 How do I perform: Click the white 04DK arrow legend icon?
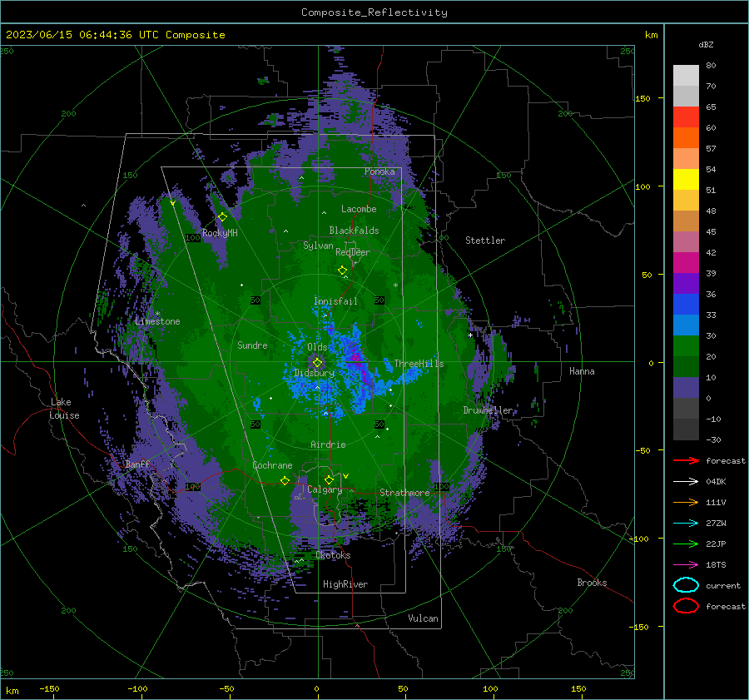click(x=686, y=481)
